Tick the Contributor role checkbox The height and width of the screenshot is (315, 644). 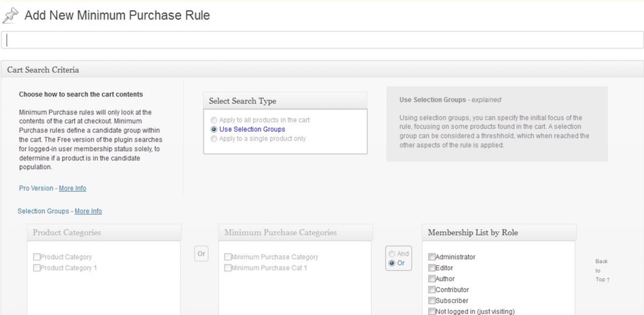pyautogui.click(x=431, y=290)
